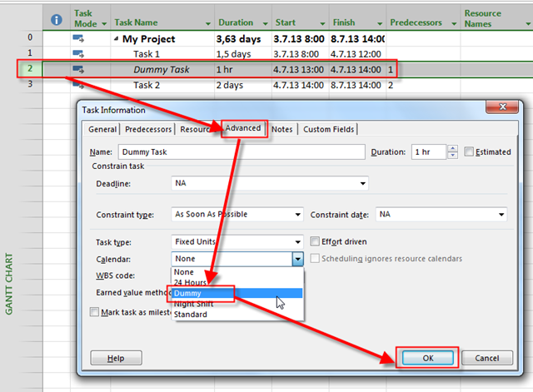Switch to the Predecessors tab
Screen dimensions: 533x392
tap(149, 129)
